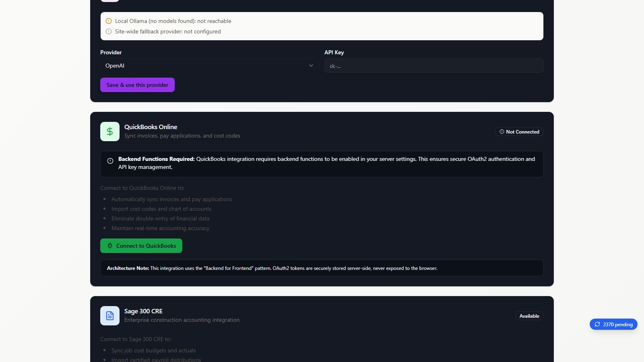
Task: Click the Not Connected status badge
Action: pyautogui.click(x=519, y=132)
